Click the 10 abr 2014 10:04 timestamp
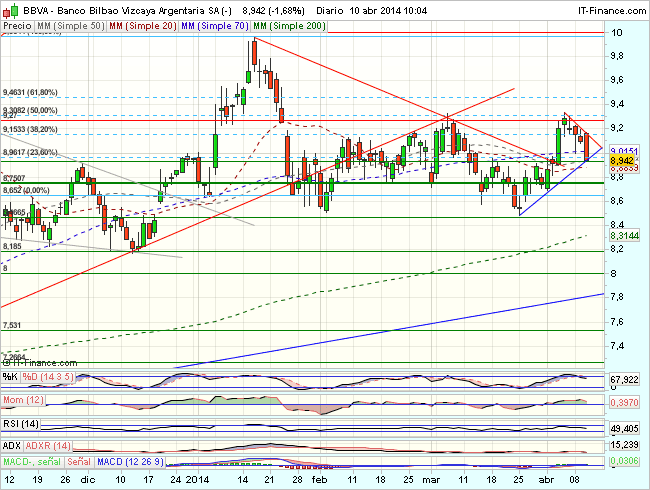The height and width of the screenshot is (490, 650). click(x=388, y=11)
